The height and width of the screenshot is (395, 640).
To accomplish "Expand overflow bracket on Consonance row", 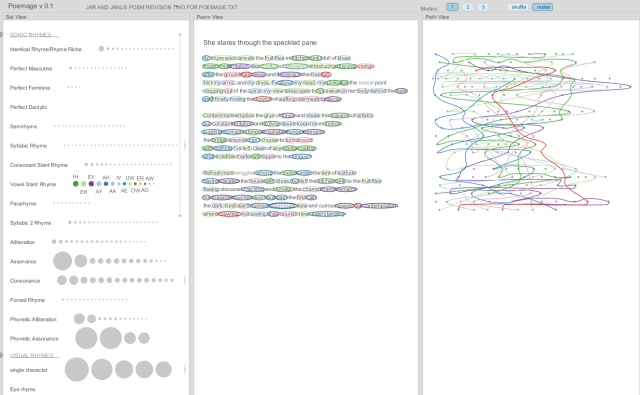I will point(184,280).
